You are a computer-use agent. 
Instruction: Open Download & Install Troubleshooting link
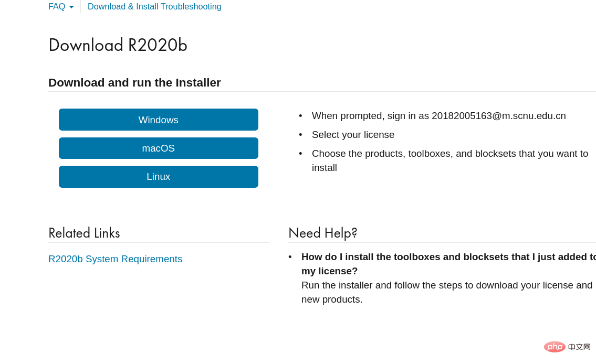[x=154, y=7]
